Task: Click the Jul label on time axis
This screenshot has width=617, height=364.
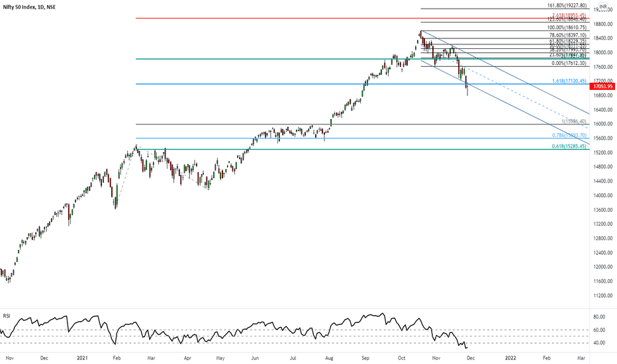Action: tap(293, 358)
